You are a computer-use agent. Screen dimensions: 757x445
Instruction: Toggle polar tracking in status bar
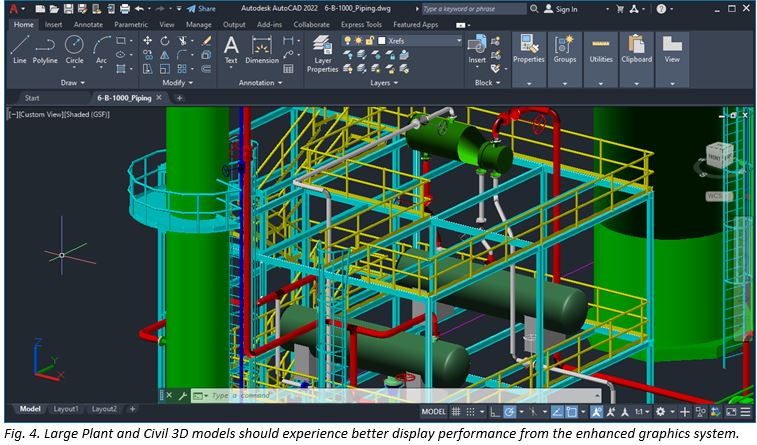coord(509,412)
